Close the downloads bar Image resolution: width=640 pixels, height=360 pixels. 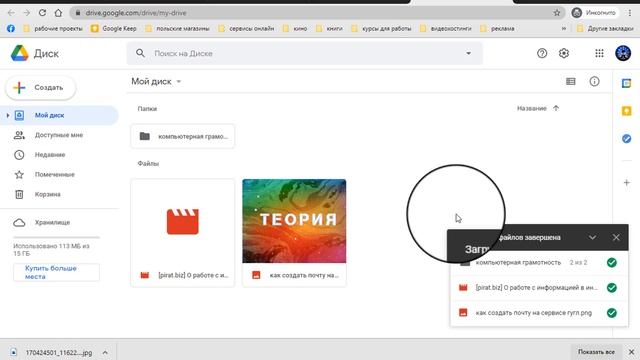pyautogui.click(x=631, y=352)
